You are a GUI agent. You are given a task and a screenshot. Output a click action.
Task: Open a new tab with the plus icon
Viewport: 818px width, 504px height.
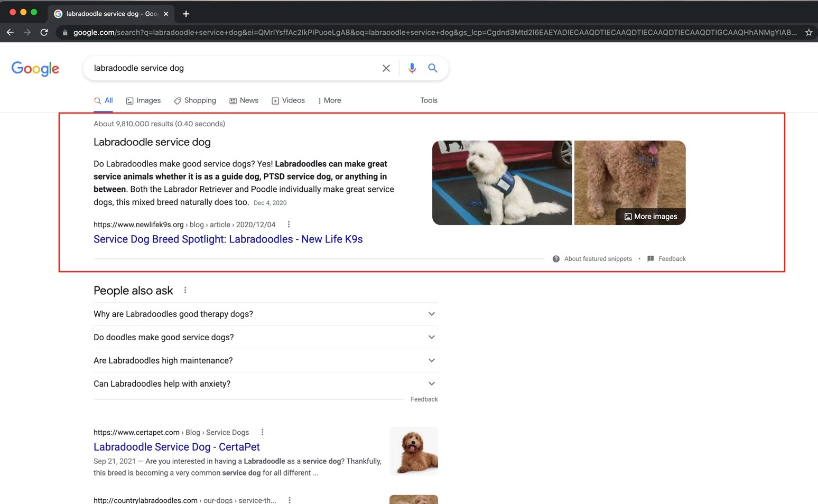coord(186,14)
